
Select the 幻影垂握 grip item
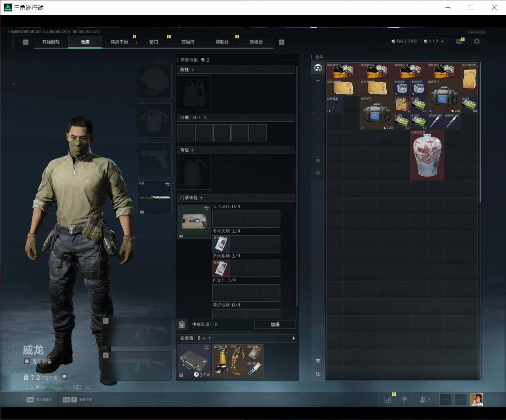click(x=335, y=105)
